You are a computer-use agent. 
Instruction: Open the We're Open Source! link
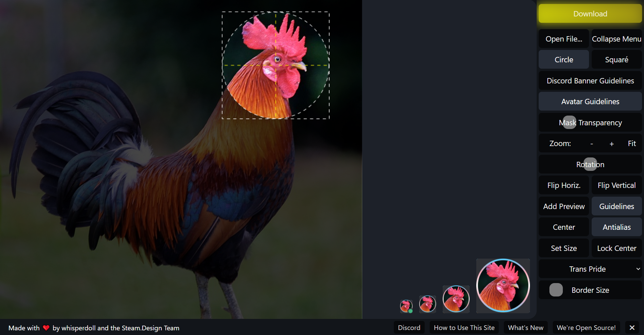coord(586,328)
